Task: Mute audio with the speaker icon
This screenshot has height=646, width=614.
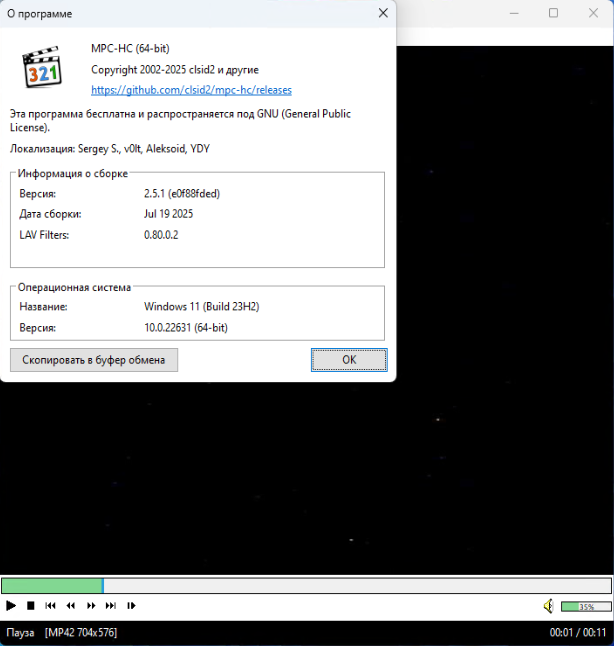Action: [x=548, y=606]
